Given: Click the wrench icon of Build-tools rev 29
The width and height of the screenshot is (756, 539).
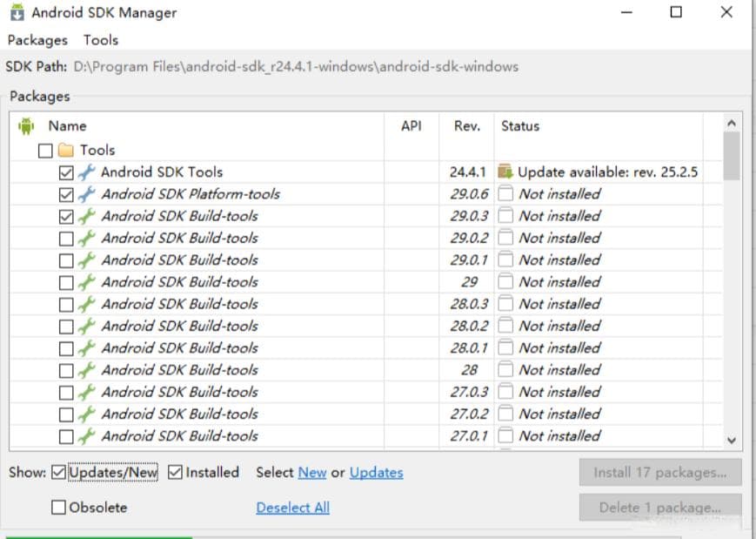Looking at the screenshot, I should [87, 282].
